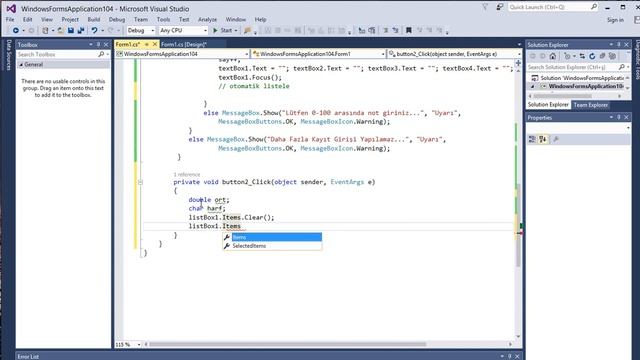This screenshot has width=640, height=360.
Task: Click the Save button in the toolbar
Action: (x=71, y=31)
